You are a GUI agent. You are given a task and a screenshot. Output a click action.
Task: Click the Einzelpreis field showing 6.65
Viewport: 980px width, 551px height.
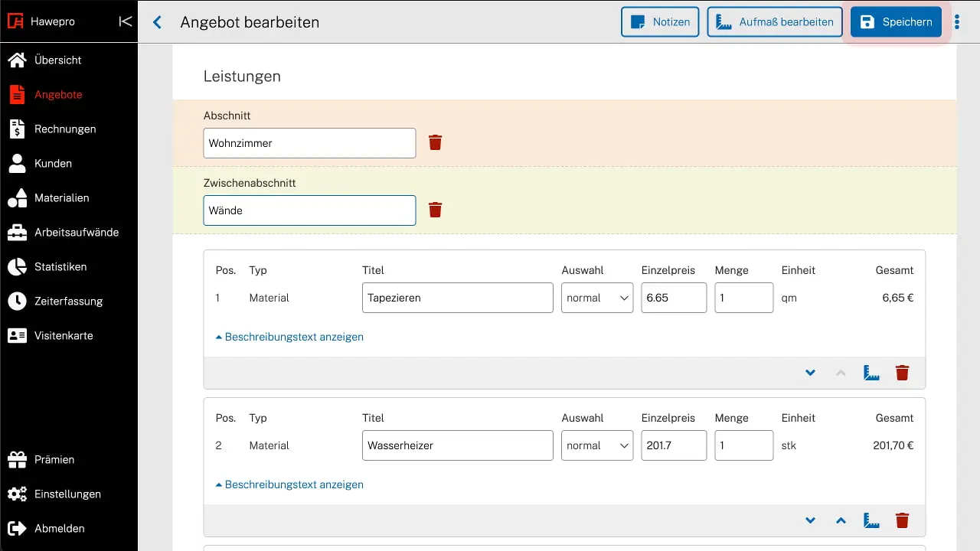pyautogui.click(x=674, y=298)
